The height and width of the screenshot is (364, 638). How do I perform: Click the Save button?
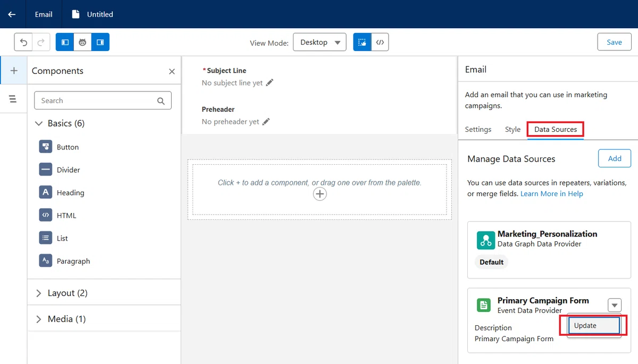click(614, 42)
